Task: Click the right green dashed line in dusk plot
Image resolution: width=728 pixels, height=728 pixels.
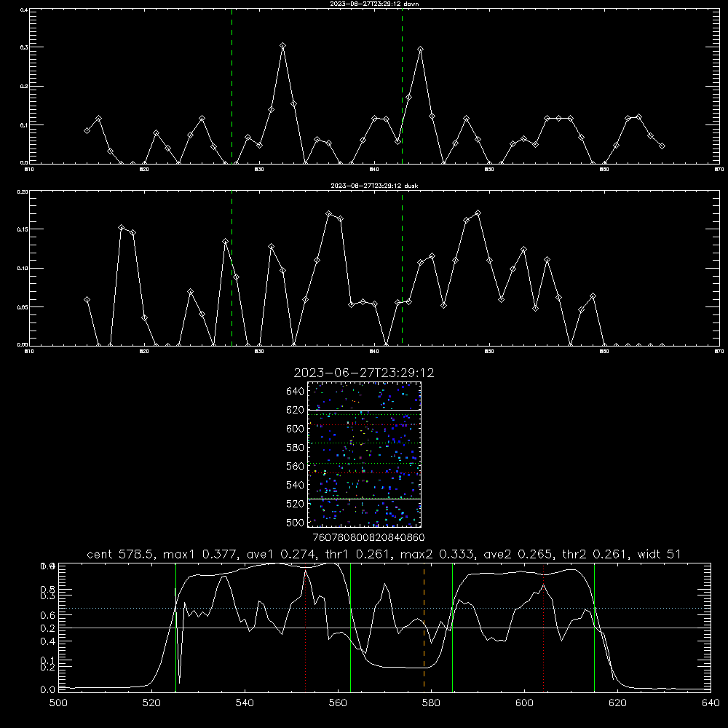Action: point(402,269)
